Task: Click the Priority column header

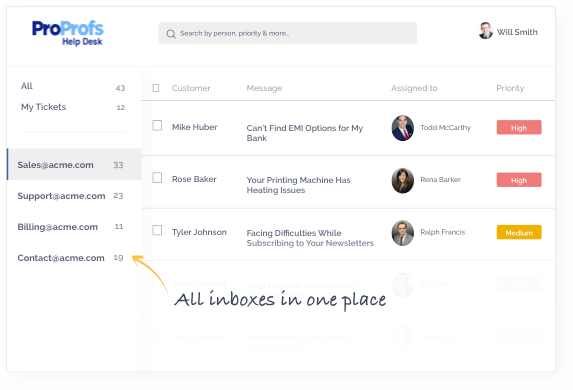Action: [510, 88]
